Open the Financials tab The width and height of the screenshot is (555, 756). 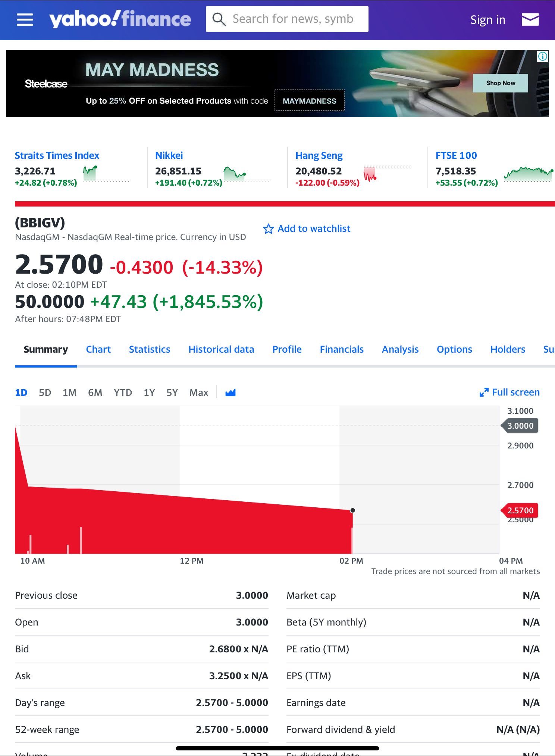(x=342, y=349)
